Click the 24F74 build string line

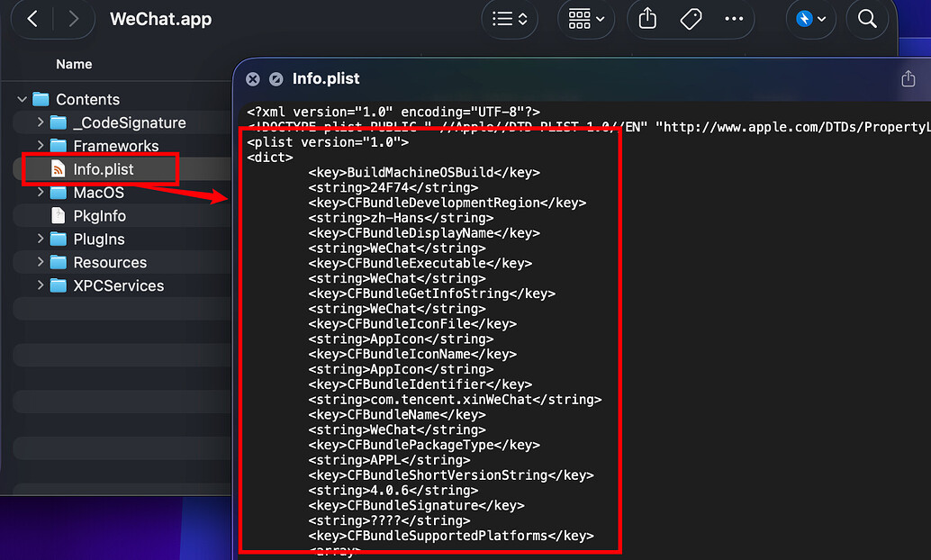click(393, 187)
